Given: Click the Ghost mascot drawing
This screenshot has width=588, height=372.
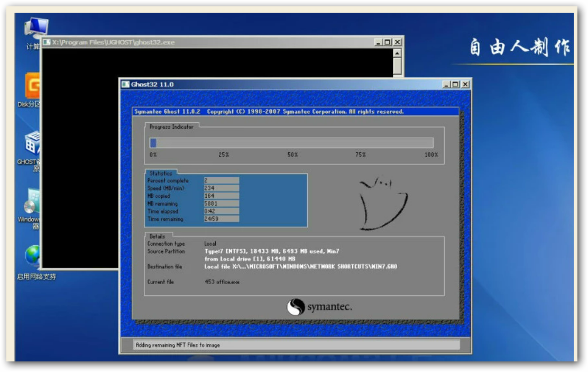Looking at the screenshot, I should pos(382,203).
